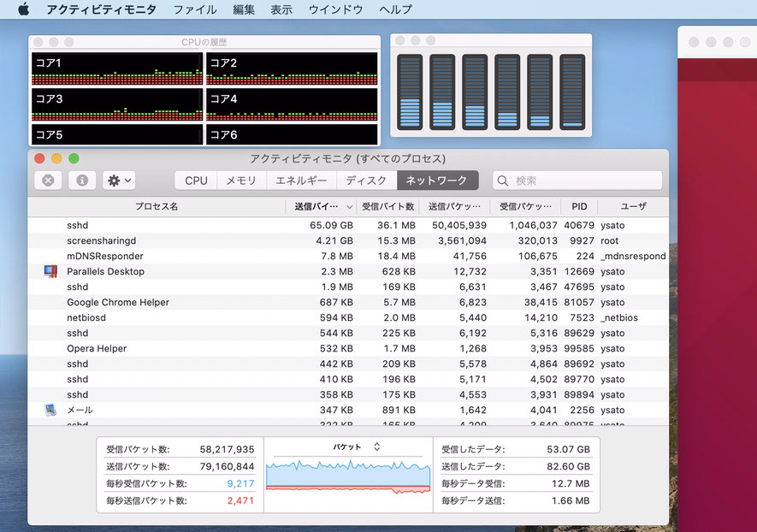Open the ディスク tab

pos(366,180)
